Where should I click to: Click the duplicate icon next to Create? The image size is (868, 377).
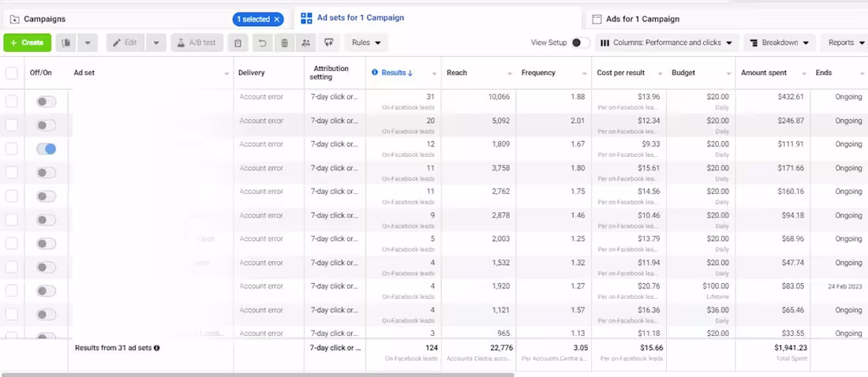[x=65, y=43]
